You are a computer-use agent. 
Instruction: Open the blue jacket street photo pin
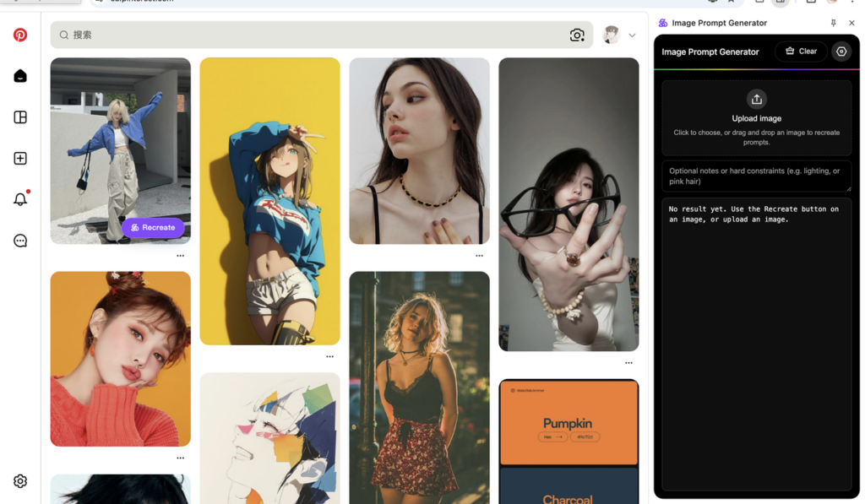coord(120,150)
